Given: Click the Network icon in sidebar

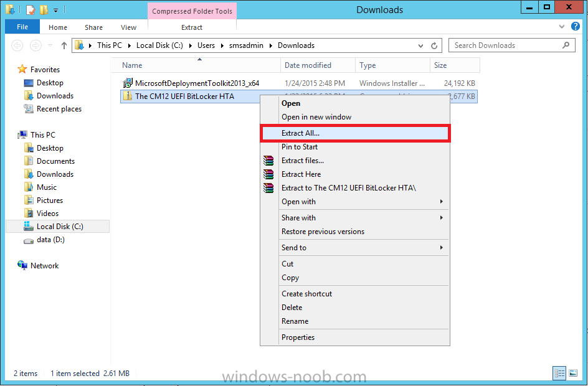Looking at the screenshot, I should pos(22,265).
